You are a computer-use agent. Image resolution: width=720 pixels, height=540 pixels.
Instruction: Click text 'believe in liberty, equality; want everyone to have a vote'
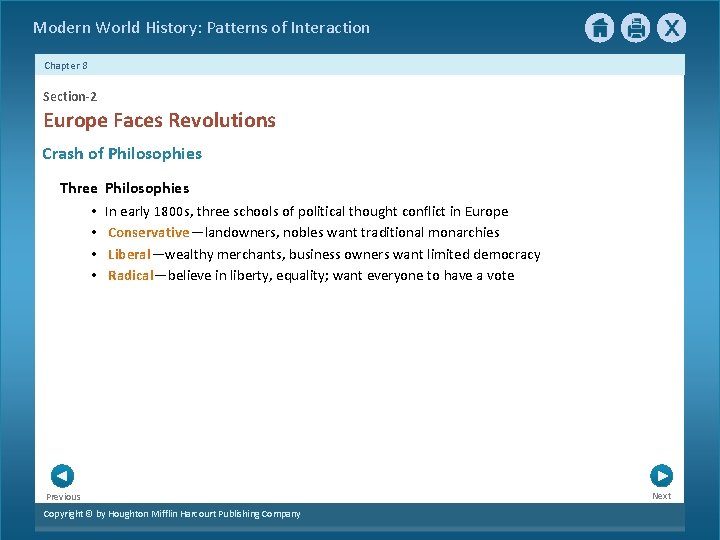[x=341, y=276]
